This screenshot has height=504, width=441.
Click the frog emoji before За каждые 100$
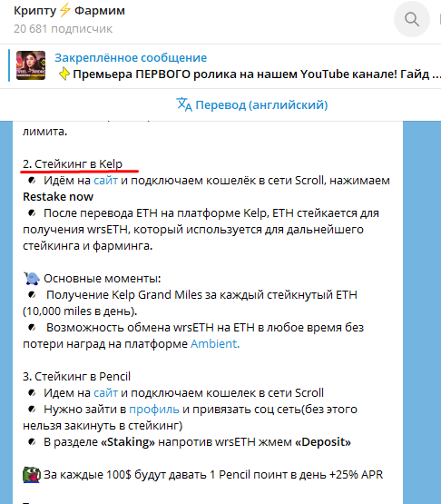coord(32,474)
